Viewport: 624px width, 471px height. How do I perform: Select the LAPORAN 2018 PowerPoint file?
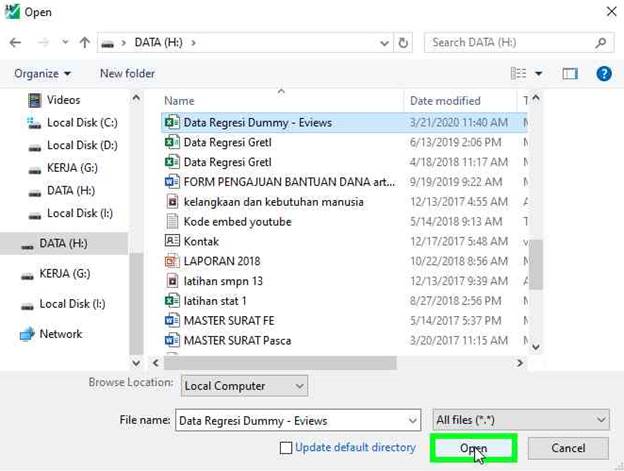coord(221,261)
